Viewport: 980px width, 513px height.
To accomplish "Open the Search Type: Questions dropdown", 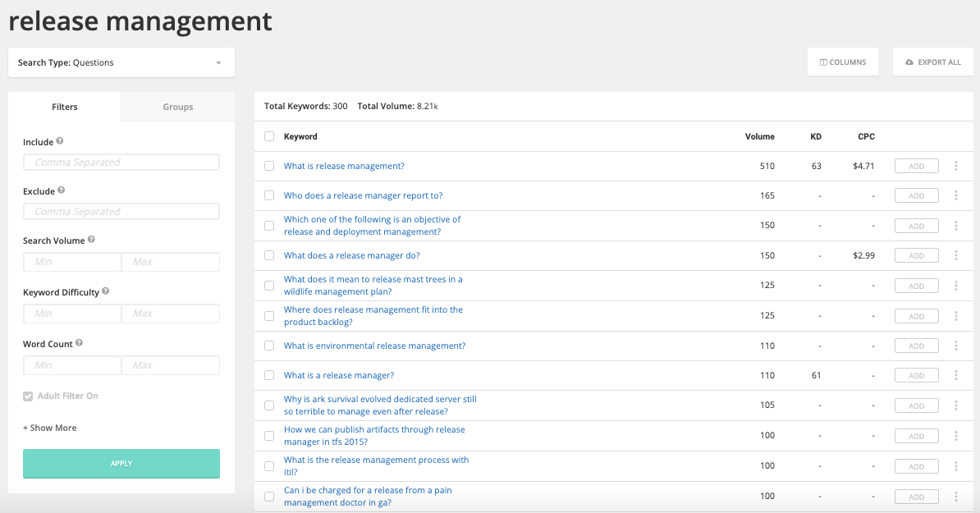I will tap(121, 62).
